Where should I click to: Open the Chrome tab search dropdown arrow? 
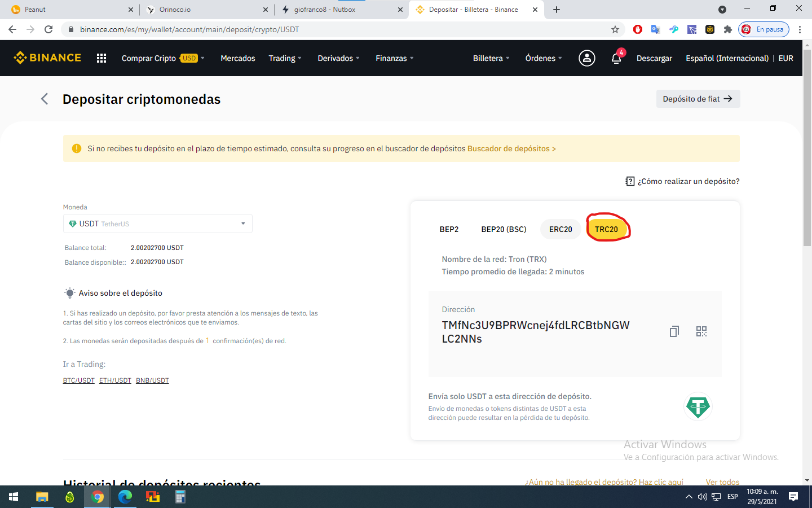tap(722, 10)
